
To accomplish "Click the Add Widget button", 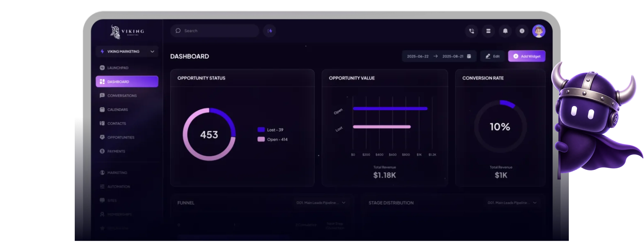I will point(527,56).
